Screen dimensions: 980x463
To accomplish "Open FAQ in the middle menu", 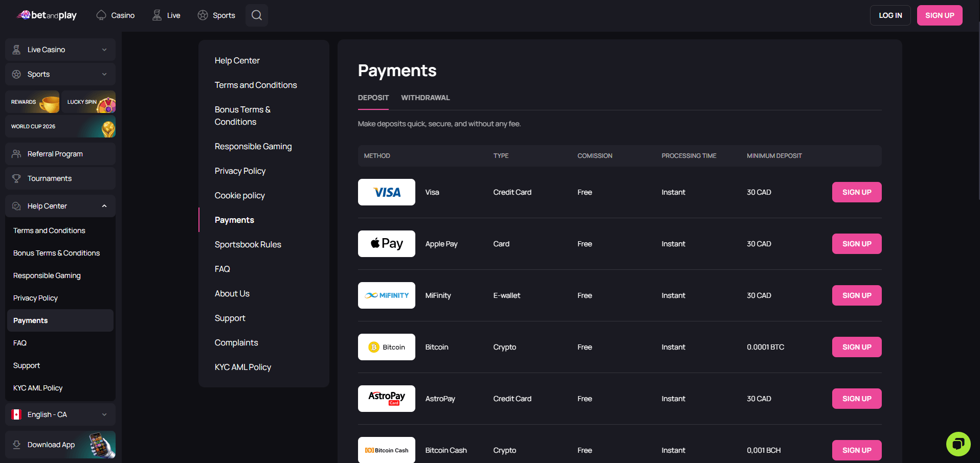I will click(222, 269).
